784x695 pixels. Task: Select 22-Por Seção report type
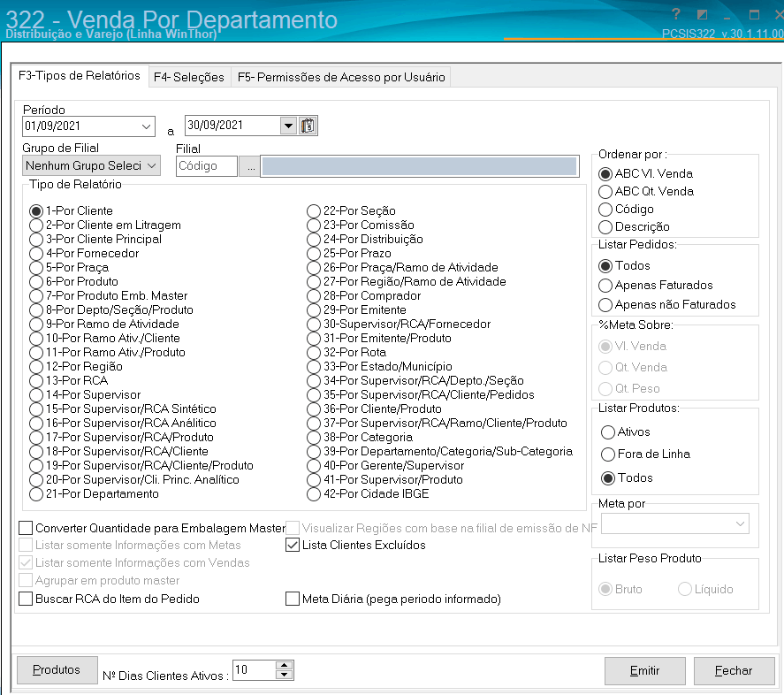[x=314, y=211]
